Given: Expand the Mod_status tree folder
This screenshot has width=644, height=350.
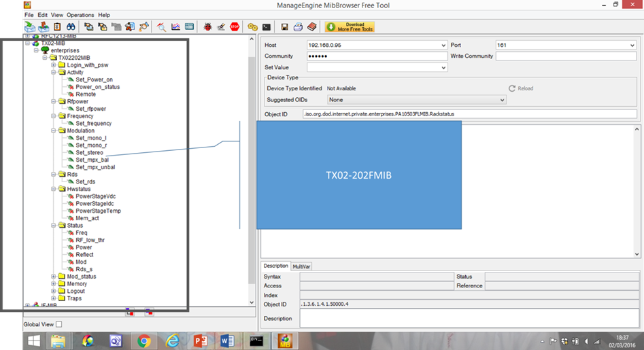Looking at the screenshot, I should point(54,277).
